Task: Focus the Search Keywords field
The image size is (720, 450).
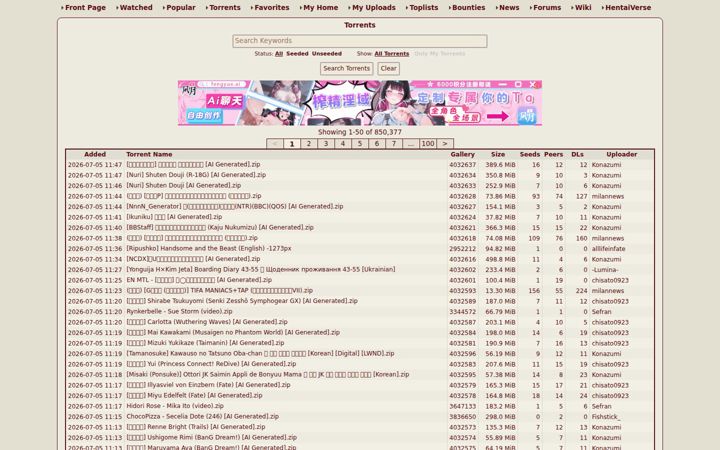Action: pos(360,41)
